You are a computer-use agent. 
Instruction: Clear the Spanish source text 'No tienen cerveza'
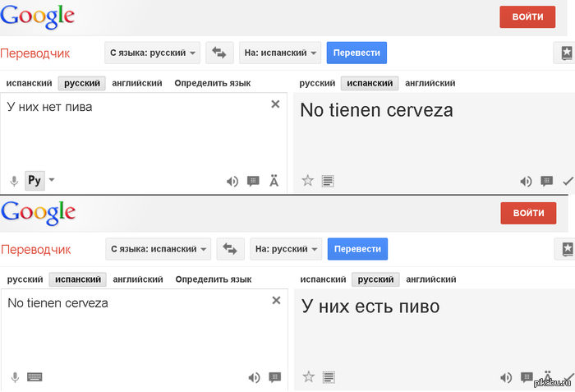pyautogui.click(x=276, y=300)
